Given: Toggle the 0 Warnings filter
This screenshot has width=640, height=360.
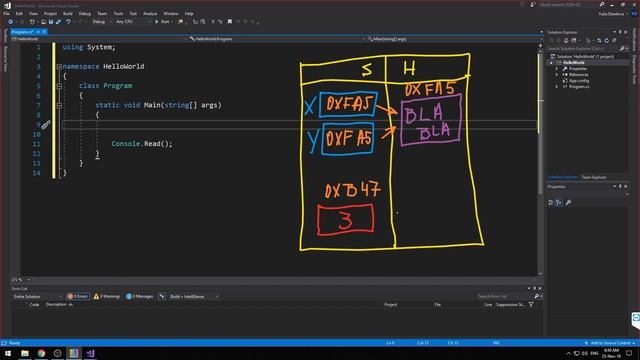Looking at the screenshot, I should 107,296.
